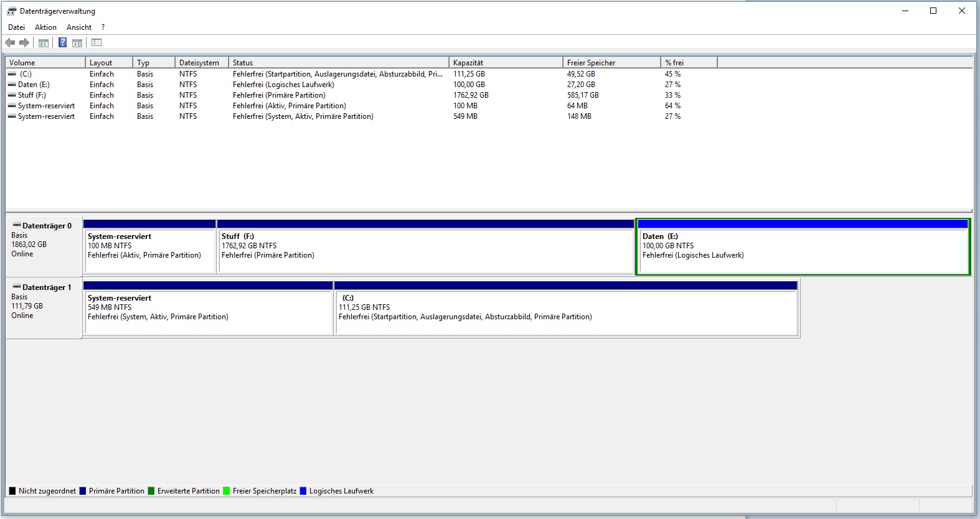This screenshot has height=519, width=980.
Task: Toggle the console tree pane icon
Action: [44, 43]
